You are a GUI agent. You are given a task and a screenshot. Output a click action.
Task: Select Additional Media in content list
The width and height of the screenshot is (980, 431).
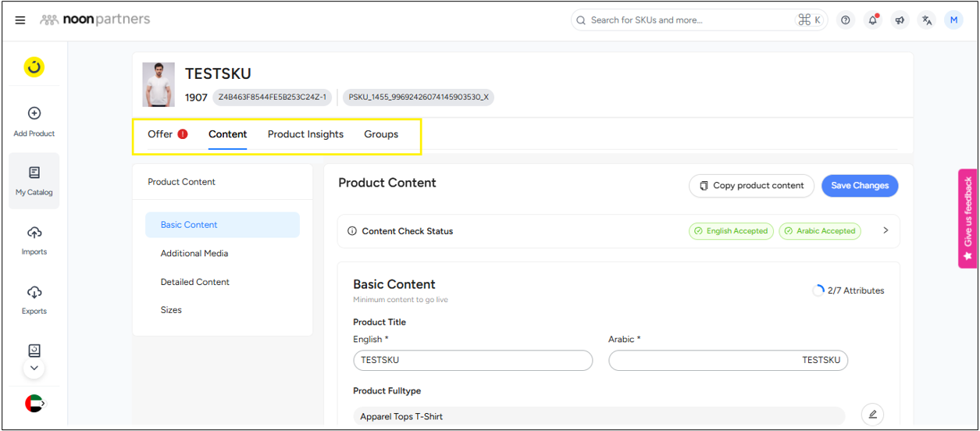point(194,254)
